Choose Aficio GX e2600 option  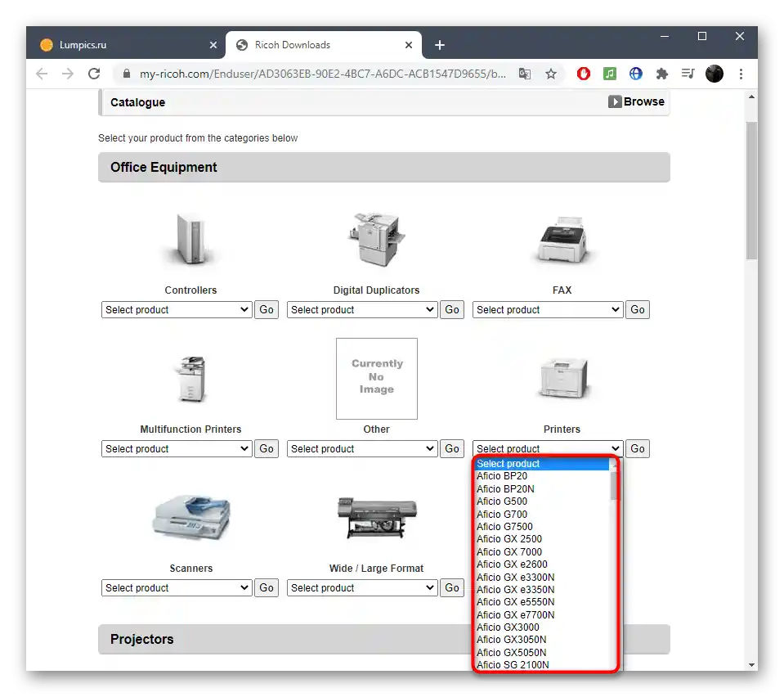click(x=542, y=564)
